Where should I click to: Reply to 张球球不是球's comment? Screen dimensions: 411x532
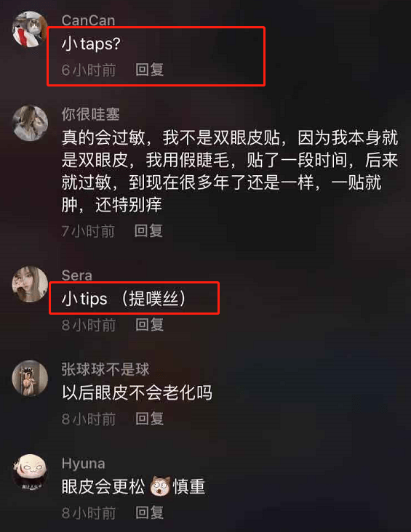[x=149, y=419]
